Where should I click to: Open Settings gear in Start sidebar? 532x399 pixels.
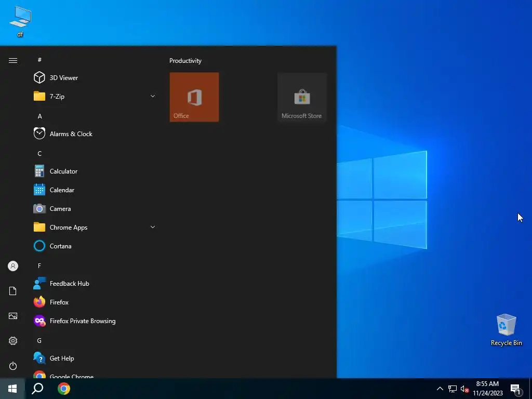point(13,341)
